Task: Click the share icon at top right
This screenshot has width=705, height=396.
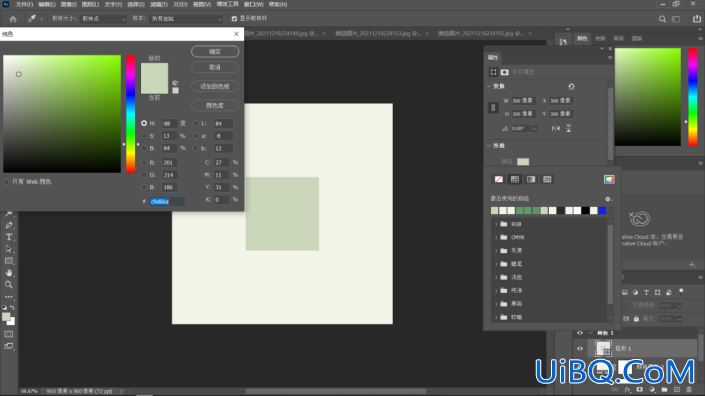Action: (696, 19)
